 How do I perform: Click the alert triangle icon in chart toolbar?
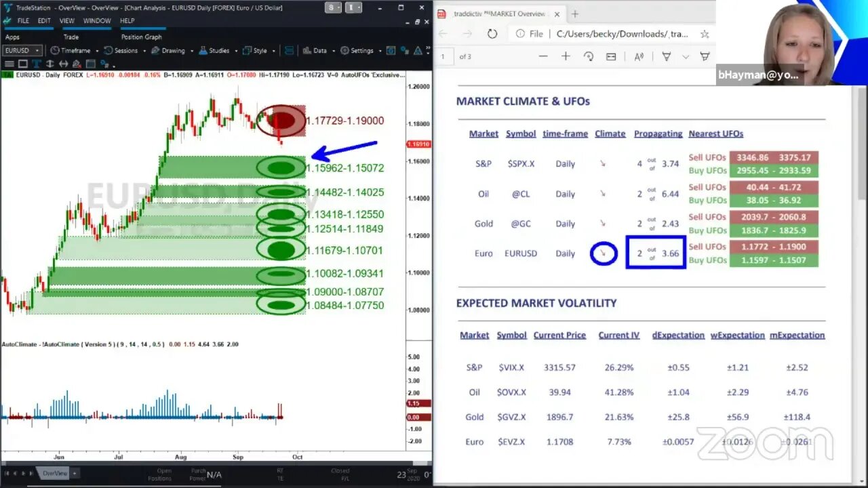tap(418, 50)
